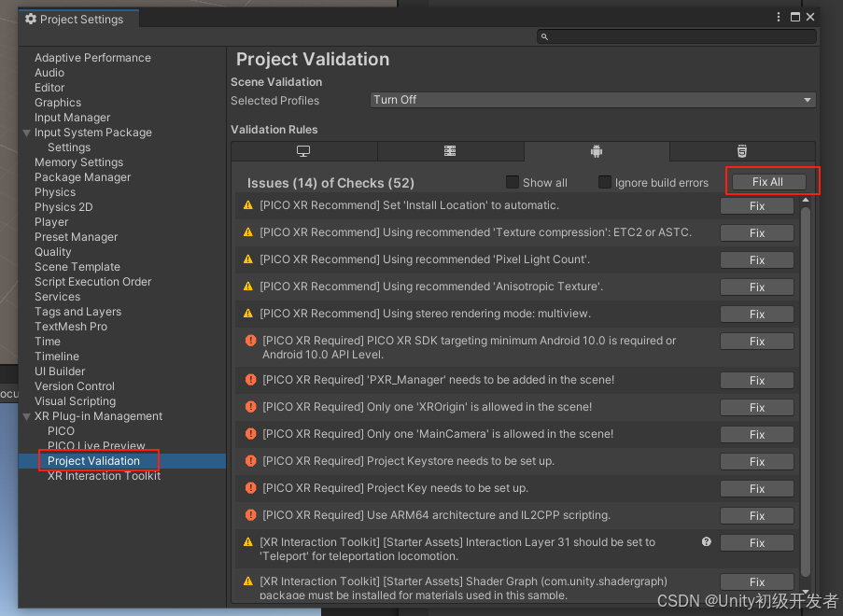The height and width of the screenshot is (616, 843).
Task: Fix the Project Keystore rule
Action: coord(757,462)
